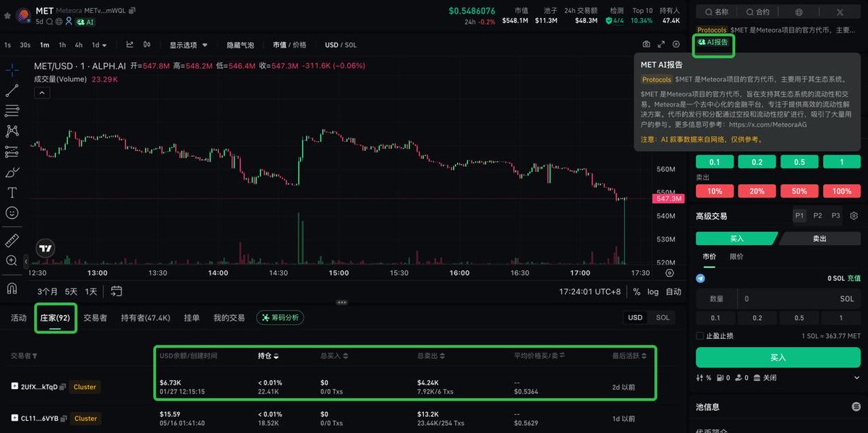Click the Telegram icon in trade panel

700,278
